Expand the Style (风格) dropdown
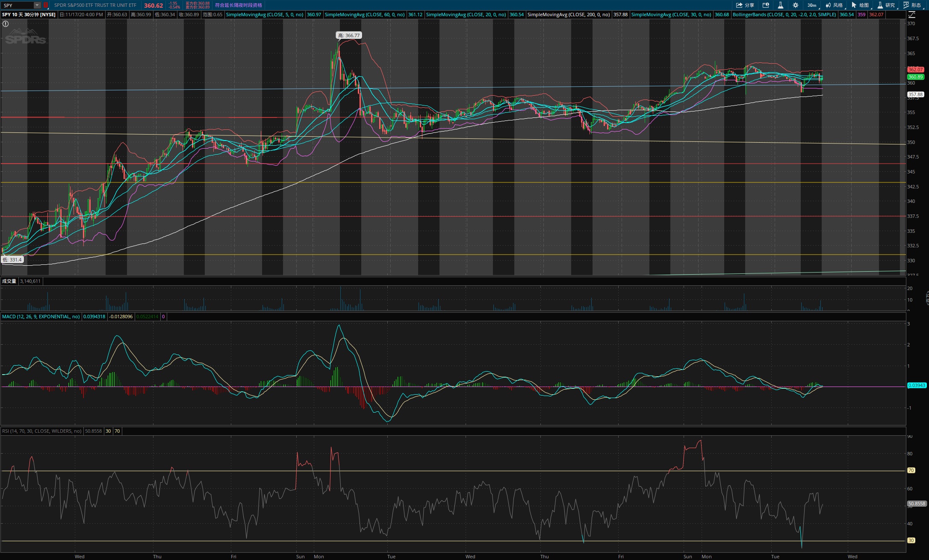This screenshot has width=929, height=560. pos(835,5)
